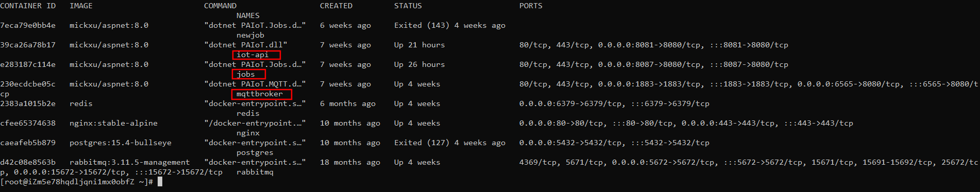
Task: Click the terminal cursor after the root prompt
Action: tap(160, 182)
